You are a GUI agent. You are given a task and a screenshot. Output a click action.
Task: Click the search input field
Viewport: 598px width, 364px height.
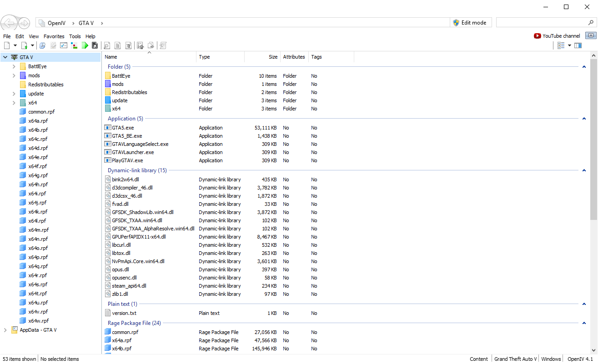(x=541, y=23)
